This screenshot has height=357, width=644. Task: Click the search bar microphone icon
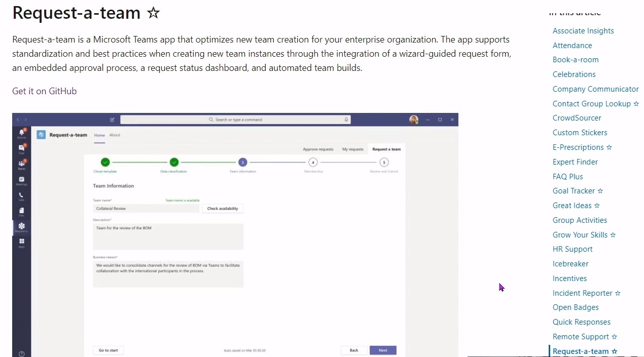pos(346,120)
